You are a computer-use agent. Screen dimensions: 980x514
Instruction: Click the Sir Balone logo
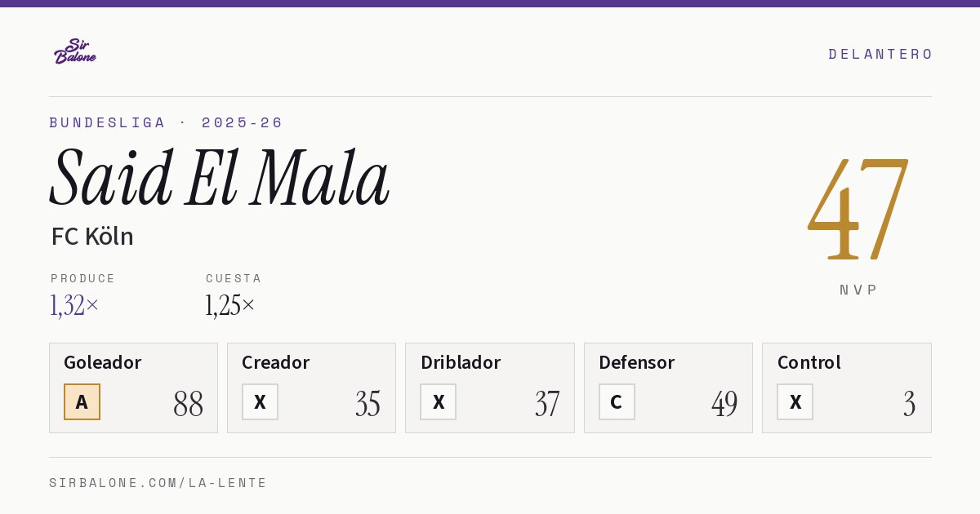pos(75,51)
